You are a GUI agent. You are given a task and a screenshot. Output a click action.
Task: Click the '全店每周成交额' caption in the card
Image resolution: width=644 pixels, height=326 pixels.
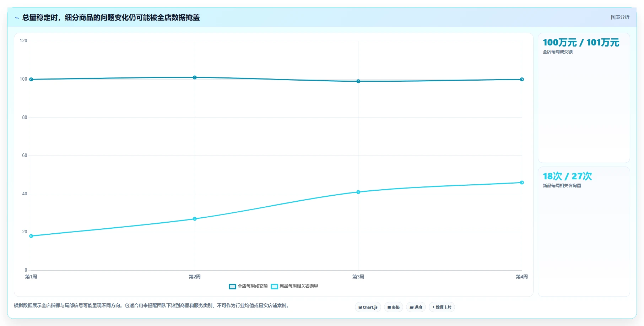tap(558, 52)
